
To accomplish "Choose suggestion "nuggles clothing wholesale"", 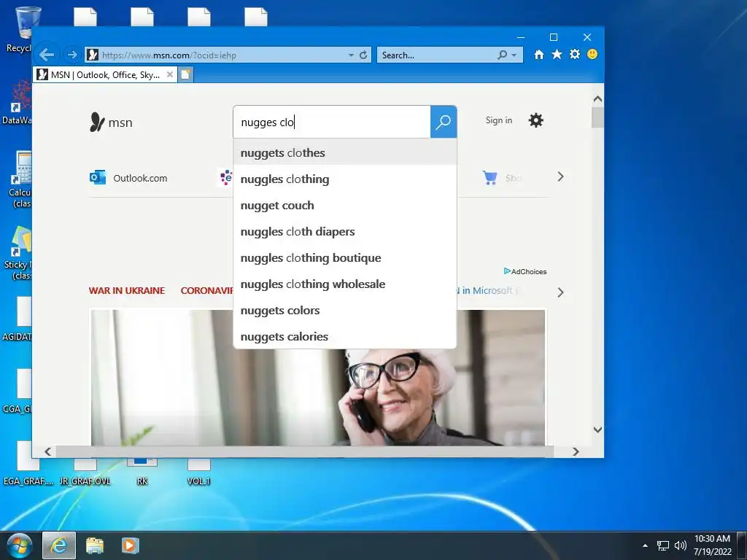I will [x=345, y=284].
